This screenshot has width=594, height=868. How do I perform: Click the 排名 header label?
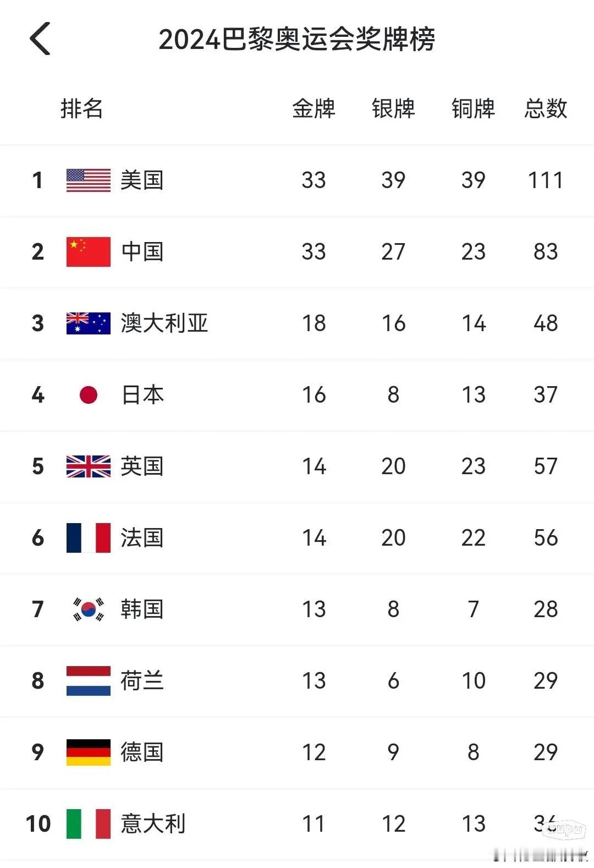(82, 108)
